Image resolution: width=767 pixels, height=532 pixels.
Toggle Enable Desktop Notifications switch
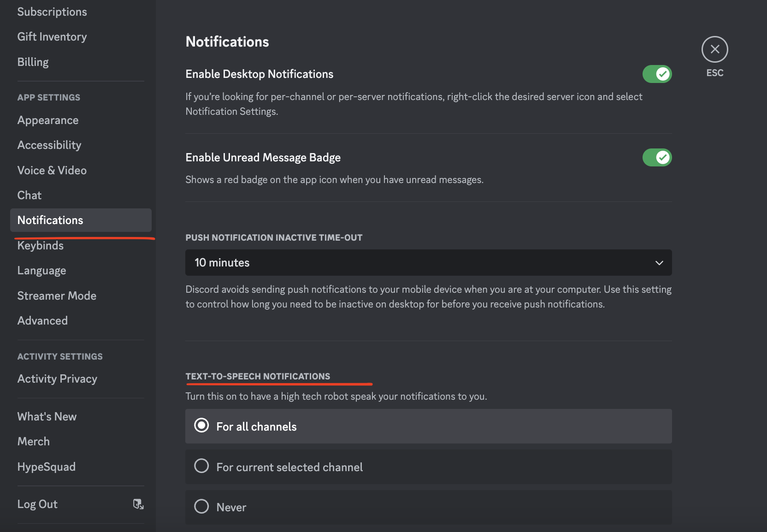point(657,74)
